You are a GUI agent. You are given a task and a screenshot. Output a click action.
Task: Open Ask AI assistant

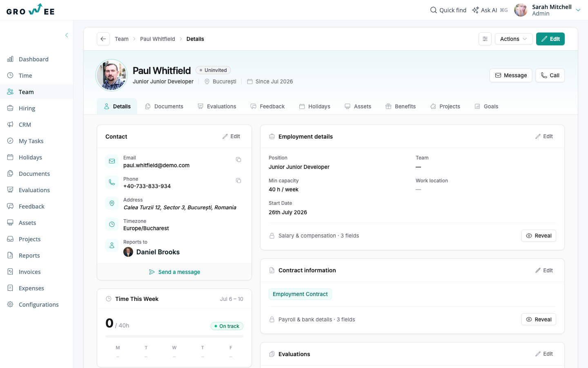tap(490, 10)
